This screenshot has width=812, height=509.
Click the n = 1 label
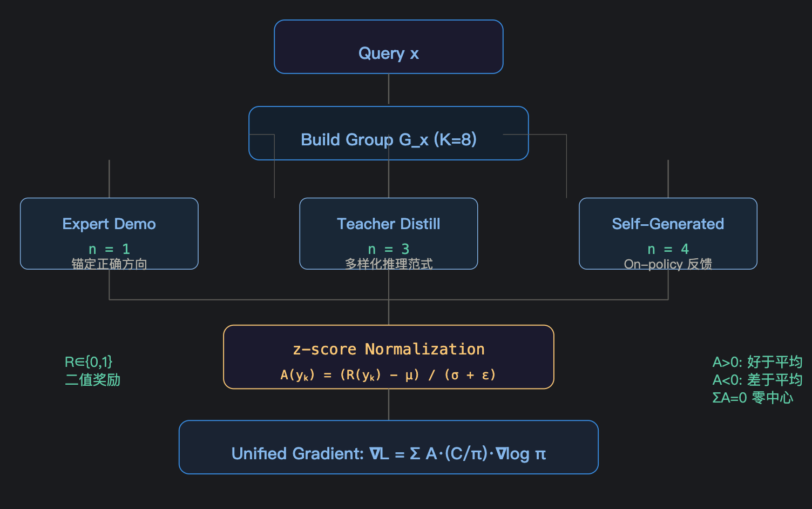[x=109, y=249]
